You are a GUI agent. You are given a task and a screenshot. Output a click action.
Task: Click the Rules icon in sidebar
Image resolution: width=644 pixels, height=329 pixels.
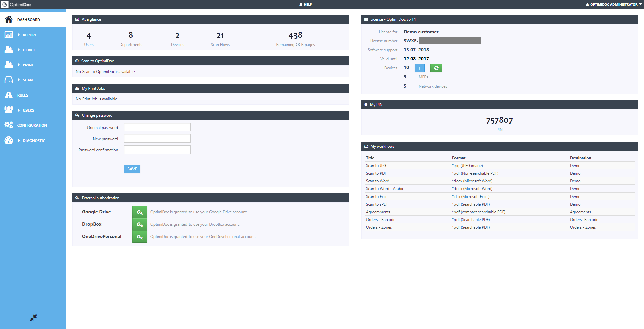click(x=9, y=95)
